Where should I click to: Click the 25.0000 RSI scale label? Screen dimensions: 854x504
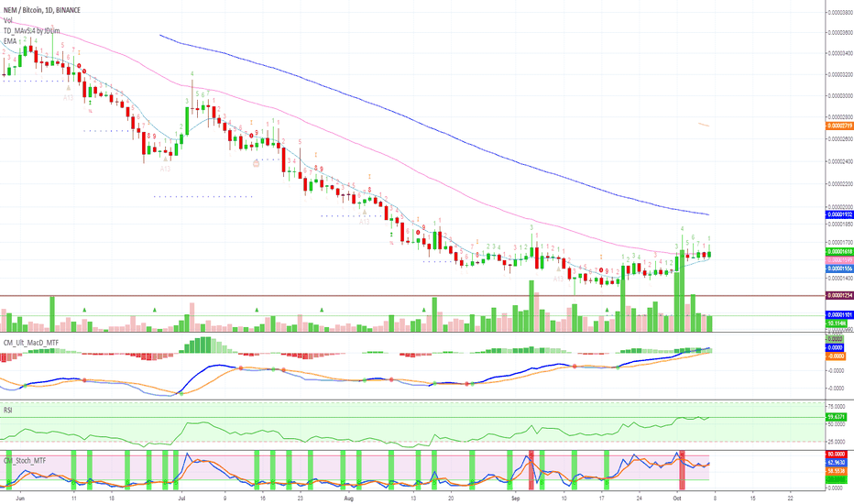(x=838, y=442)
